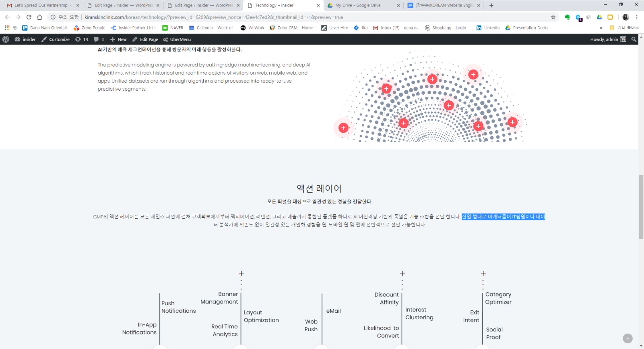Click the scroll-to-top arrow circle button
The height and width of the screenshot is (349, 644).
coord(627,339)
